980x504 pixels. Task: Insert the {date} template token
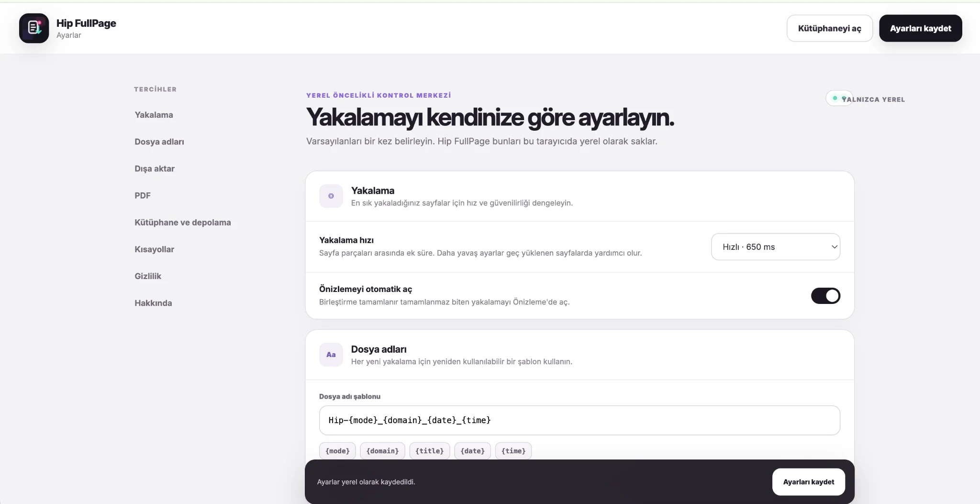pos(472,451)
